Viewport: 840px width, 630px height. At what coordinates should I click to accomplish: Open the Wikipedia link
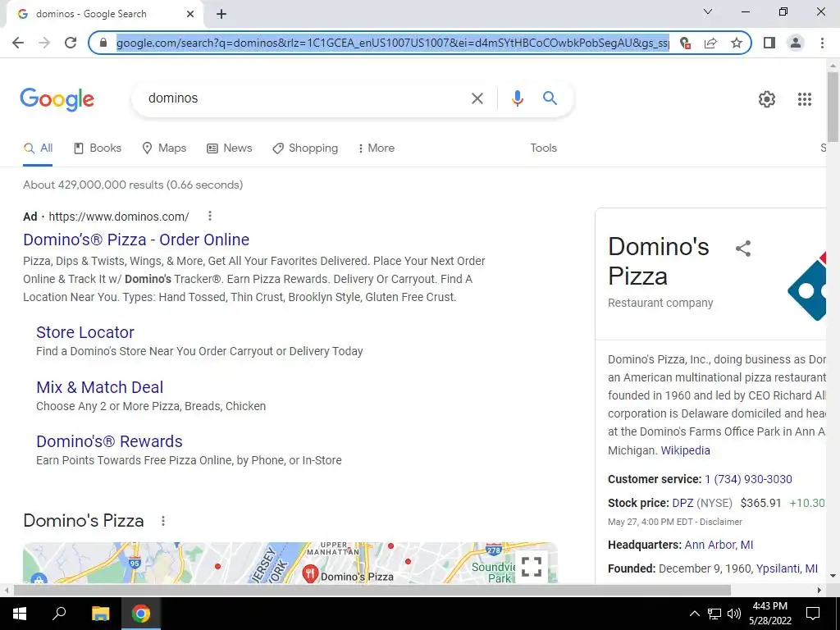pos(685,450)
